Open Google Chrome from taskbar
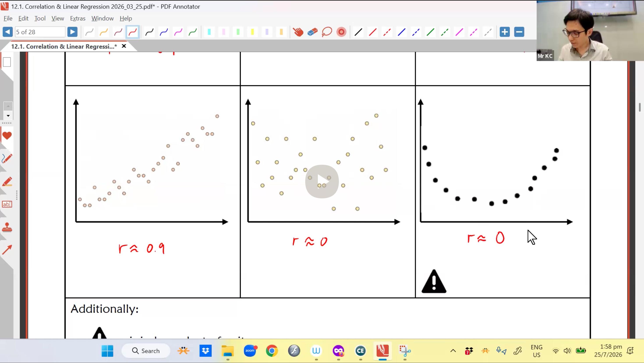Screen dimensions: 644x363 click(x=272, y=351)
